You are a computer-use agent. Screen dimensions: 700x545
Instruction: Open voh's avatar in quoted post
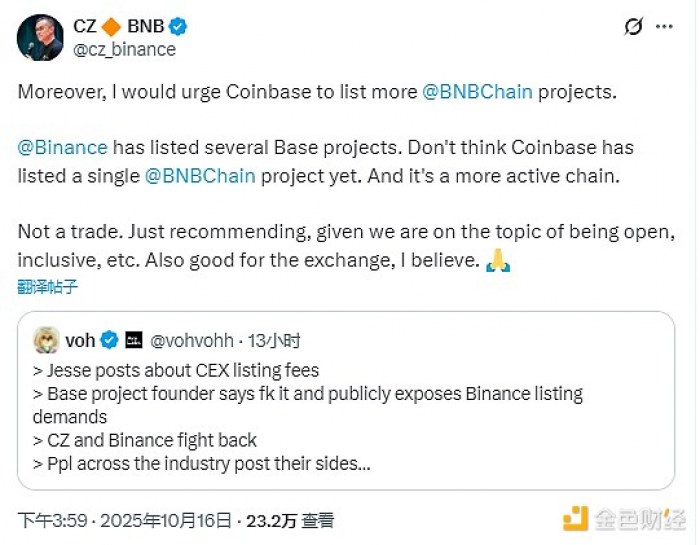click(46, 340)
